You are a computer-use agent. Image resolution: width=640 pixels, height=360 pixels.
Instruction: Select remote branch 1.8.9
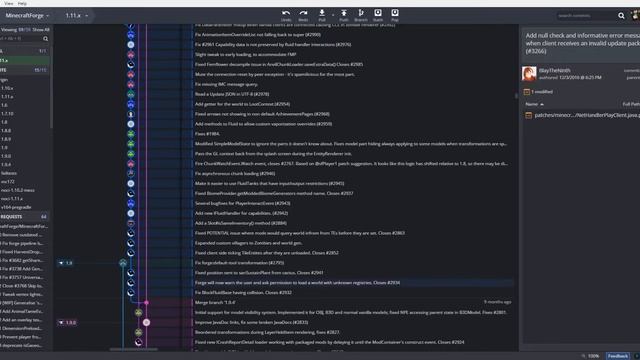click(6, 139)
